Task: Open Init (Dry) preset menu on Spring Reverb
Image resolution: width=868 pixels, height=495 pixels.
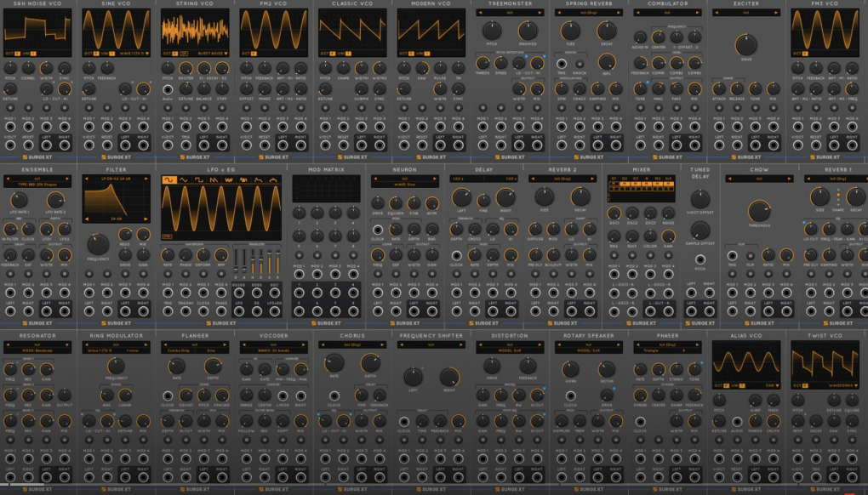Action: tap(588, 12)
